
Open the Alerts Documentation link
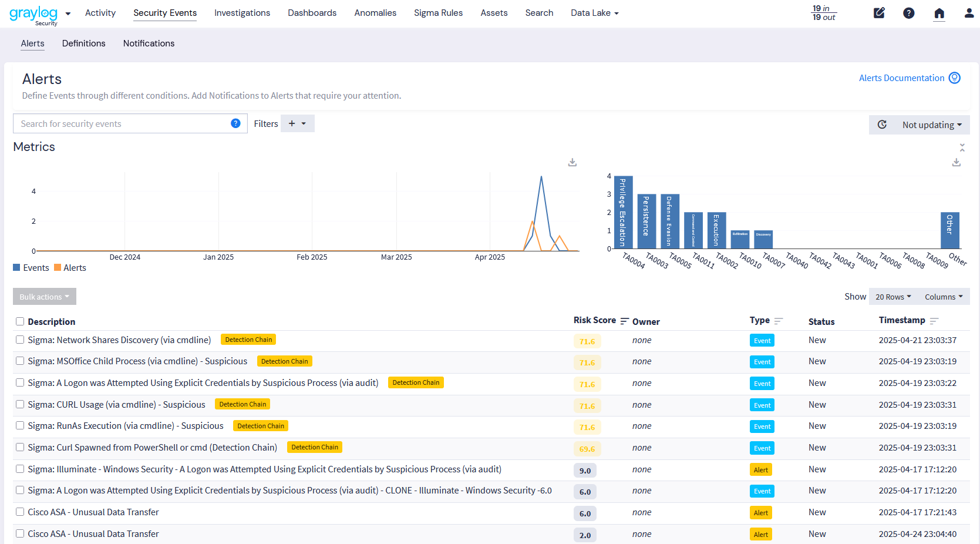901,78
